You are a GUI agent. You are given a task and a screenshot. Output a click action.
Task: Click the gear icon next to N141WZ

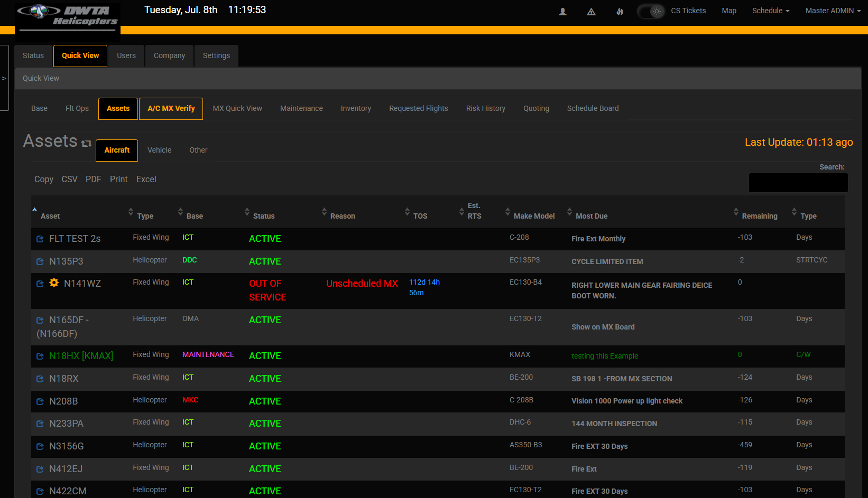[x=54, y=283]
